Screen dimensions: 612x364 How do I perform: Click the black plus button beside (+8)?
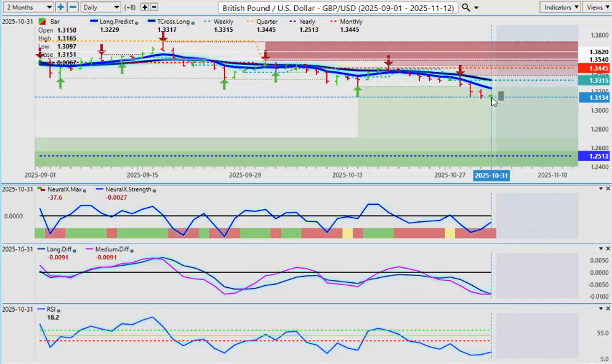click(145, 7)
